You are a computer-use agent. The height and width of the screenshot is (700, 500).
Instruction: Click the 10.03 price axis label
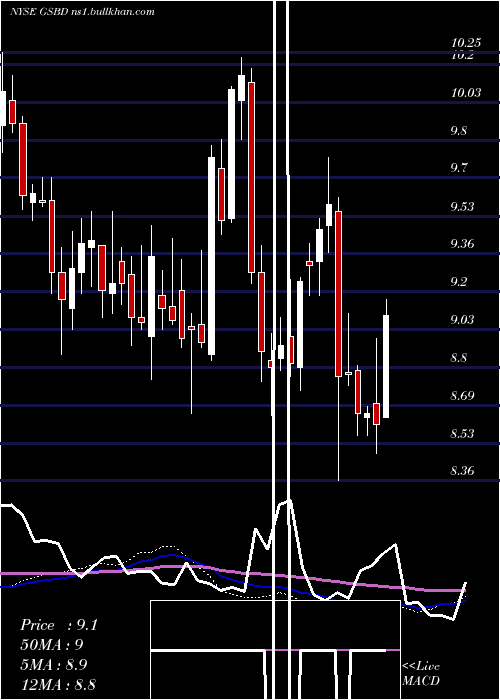point(466,93)
